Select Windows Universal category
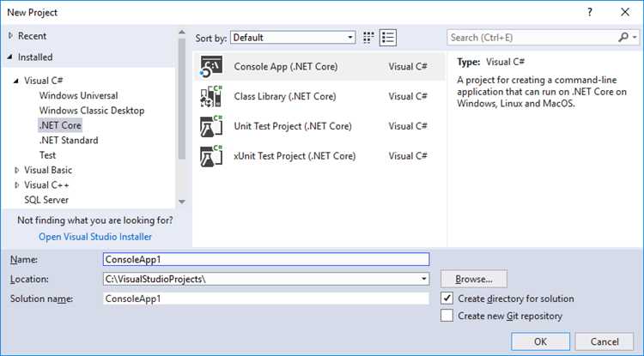644x356 pixels. point(78,95)
